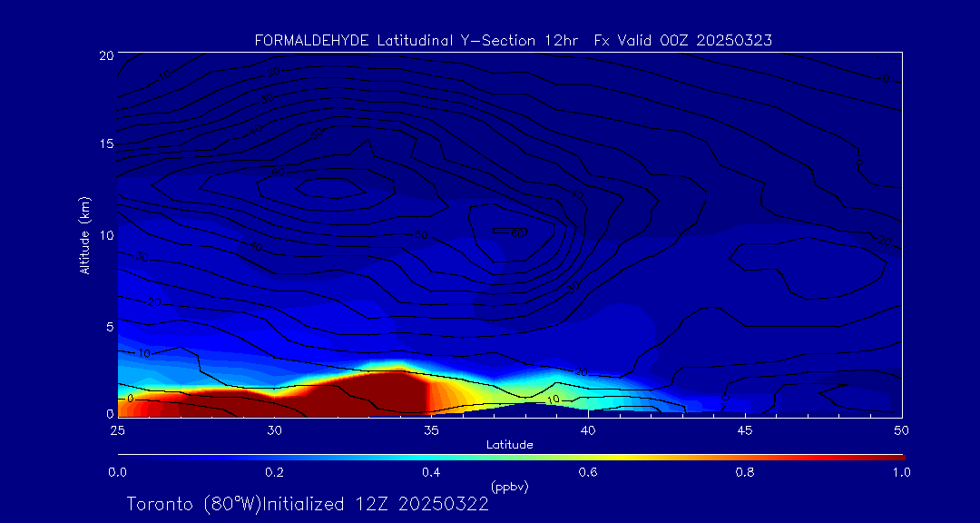The width and height of the screenshot is (980, 523).
Task: Click the colorbar scale label 0.8
Action: tap(745, 472)
